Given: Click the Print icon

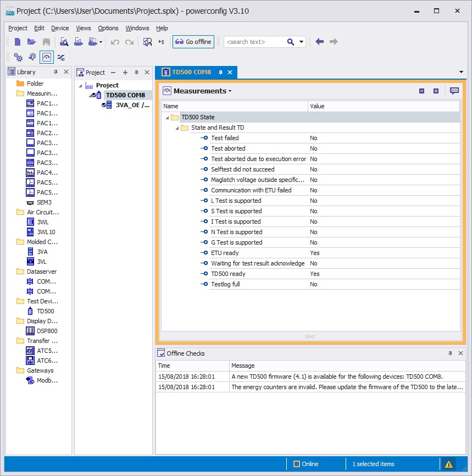Looking at the screenshot, I should tap(79, 42).
